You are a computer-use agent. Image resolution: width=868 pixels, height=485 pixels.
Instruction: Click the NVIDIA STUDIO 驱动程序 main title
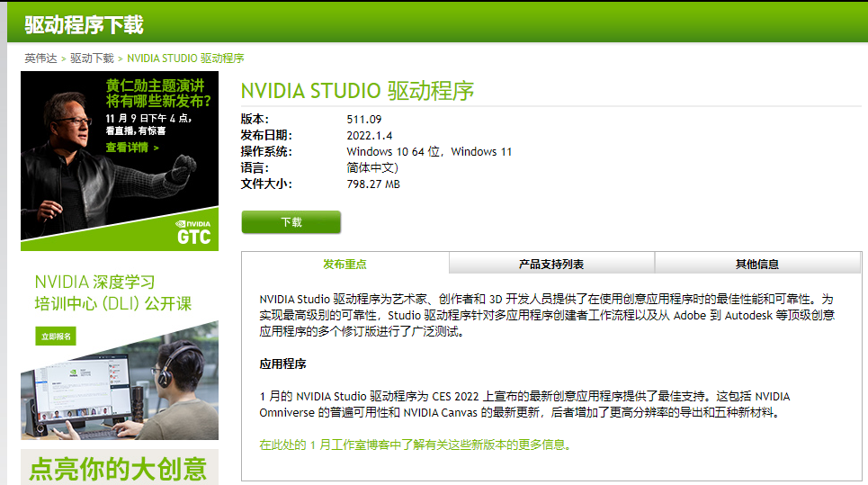coord(357,91)
